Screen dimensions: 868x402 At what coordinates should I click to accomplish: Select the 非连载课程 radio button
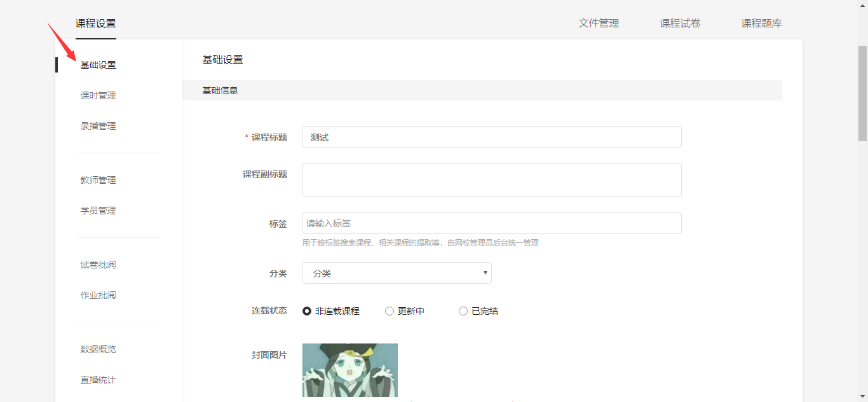(308, 311)
